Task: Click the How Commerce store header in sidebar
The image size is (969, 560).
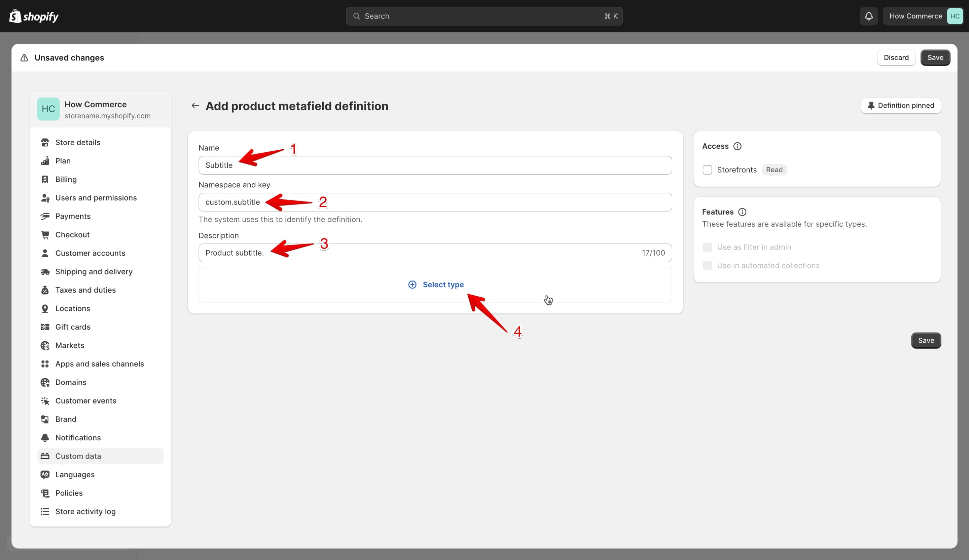Action: (100, 109)
